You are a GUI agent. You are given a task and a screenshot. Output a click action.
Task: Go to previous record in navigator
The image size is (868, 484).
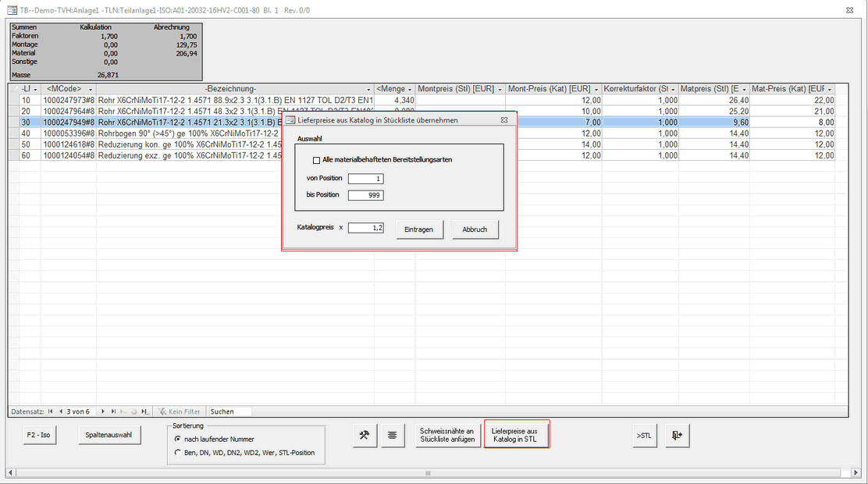tap(61, 411)
